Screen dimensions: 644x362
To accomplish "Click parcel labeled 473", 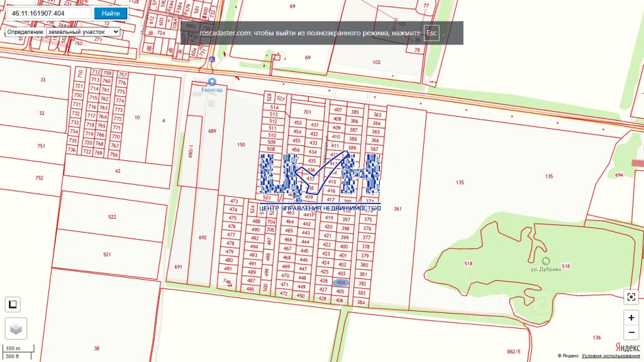I will point(234,202).
